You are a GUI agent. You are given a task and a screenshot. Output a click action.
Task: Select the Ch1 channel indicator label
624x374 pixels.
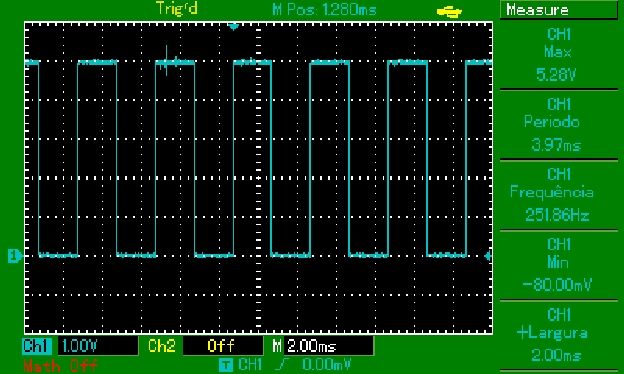(37, 346)
